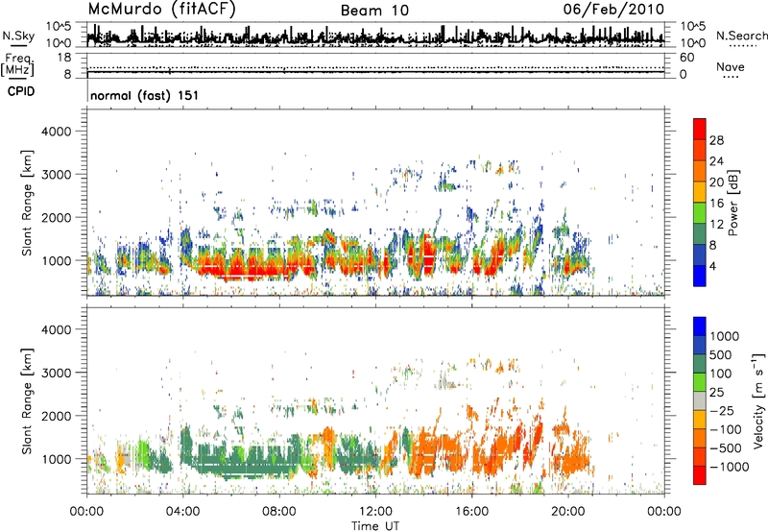Click the solid line sample under N.Sky
Viewport: 768px width, 532px height.
point(18,45)
